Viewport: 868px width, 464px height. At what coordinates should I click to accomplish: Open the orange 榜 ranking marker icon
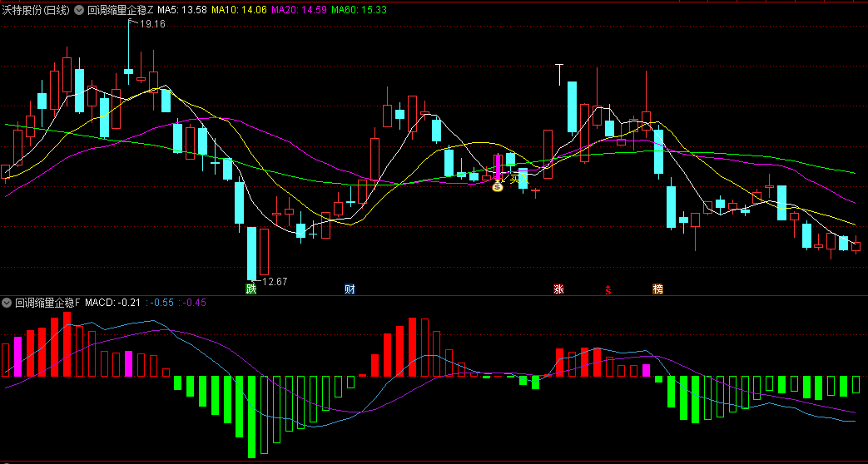[657, 289]
